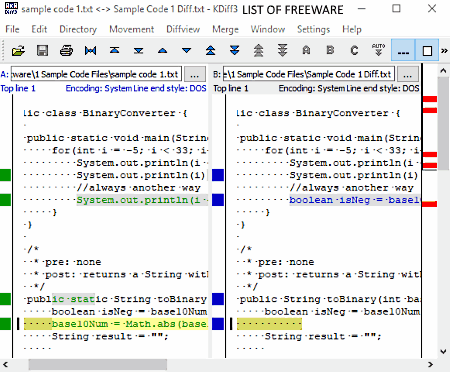Viewport: 450px width, 372px height.
Task: Open the Diffview menu
Action: tap(183, 29)
